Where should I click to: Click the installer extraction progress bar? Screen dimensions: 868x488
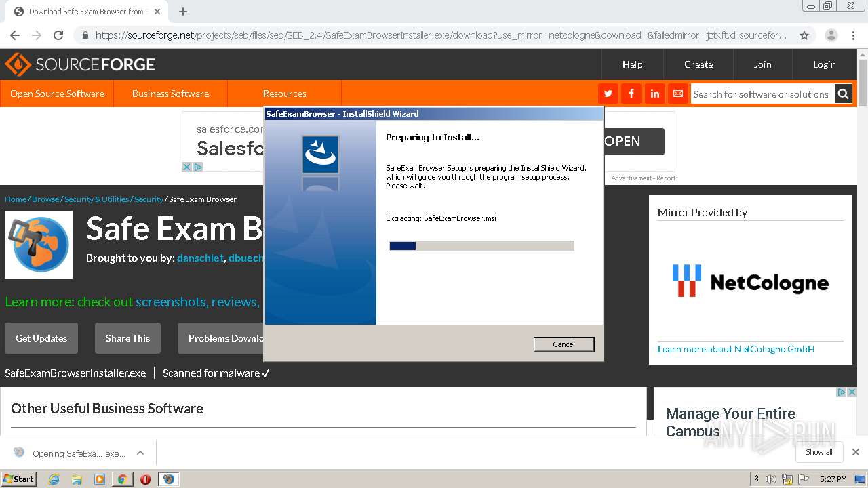[x=481, y=245]
